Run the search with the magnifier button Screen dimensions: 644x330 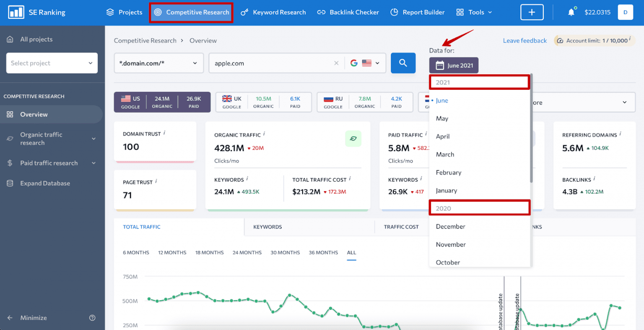pos(403,63)
